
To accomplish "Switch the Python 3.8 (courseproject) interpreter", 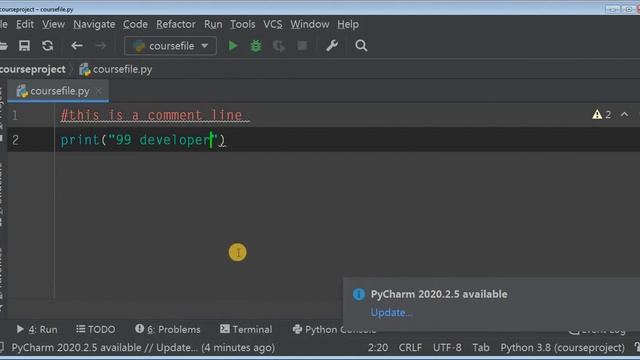I will click(562, 348).
